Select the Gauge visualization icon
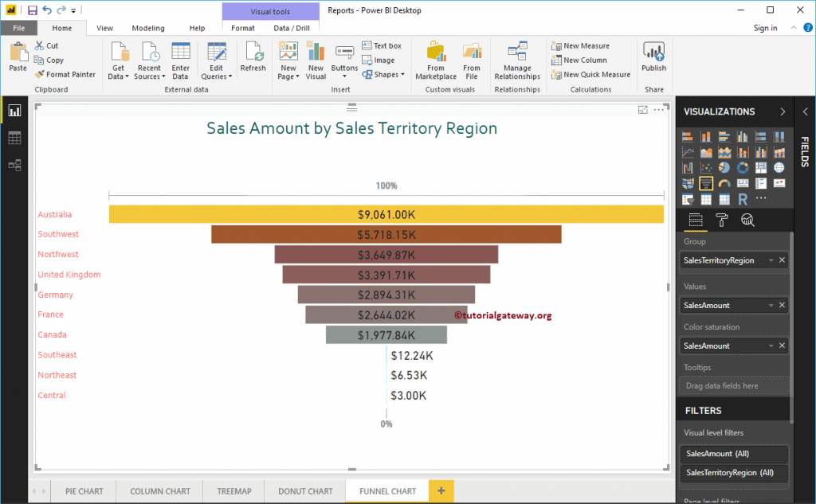Viewport: 816px width, 504px height. (x=724, y=183)
